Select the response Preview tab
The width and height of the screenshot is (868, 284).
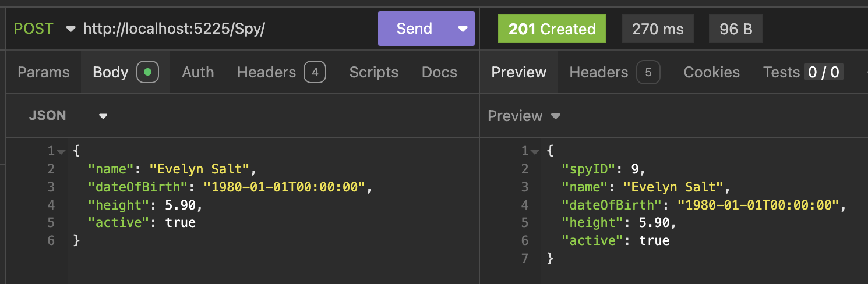click(518, 72)
